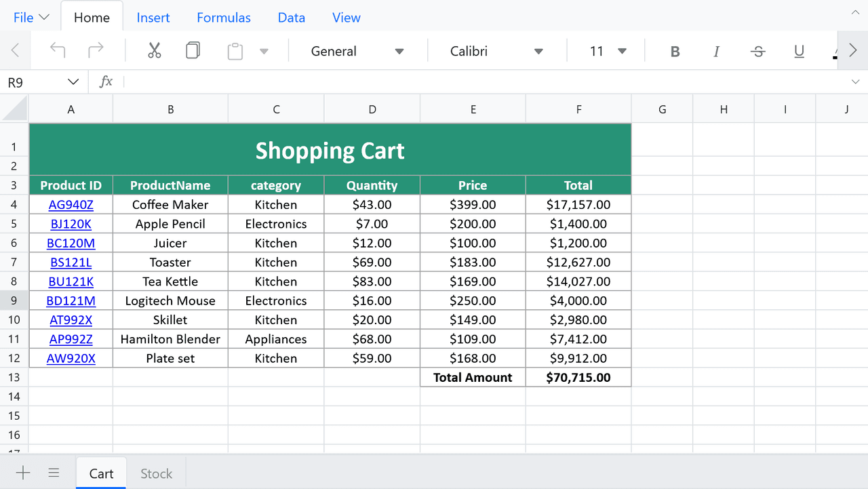
Task: Open the sheet list menu icon
Action: (54, 473)
